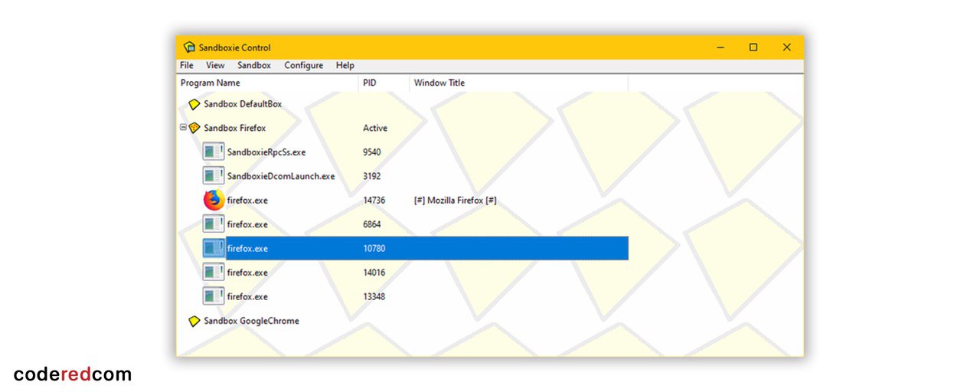Close the Sandboxie Control window
This screenshot has width=980, height=392.
click(786, 47)
